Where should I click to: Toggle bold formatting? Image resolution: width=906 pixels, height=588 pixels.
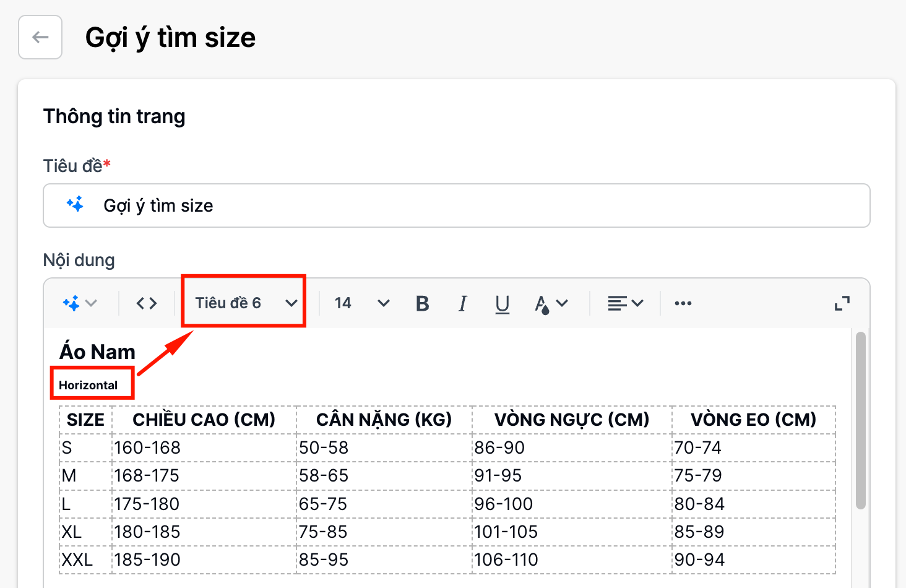(423, 303)
